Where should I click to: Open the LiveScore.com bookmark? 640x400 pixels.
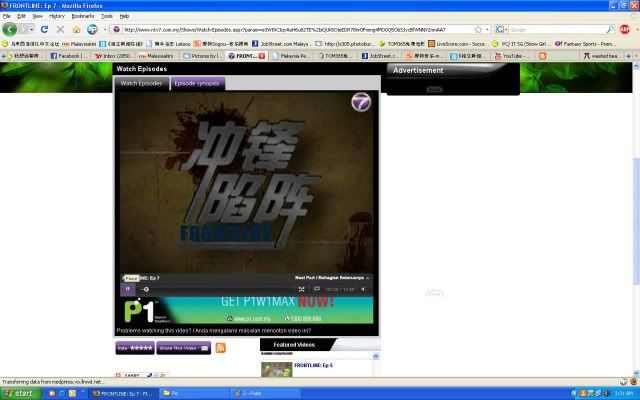click(457, 44)
